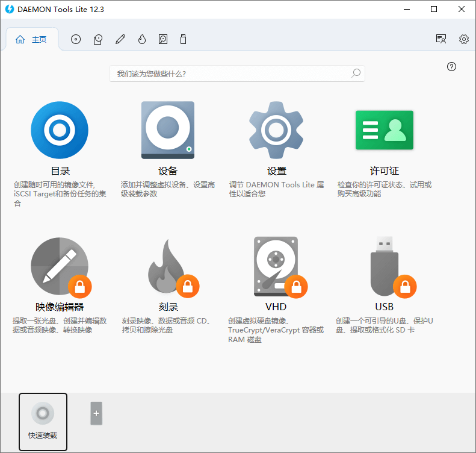Open the disc images toolbar icon
Image resolution: width=476 pixels, height=453 pixels.
76,39
